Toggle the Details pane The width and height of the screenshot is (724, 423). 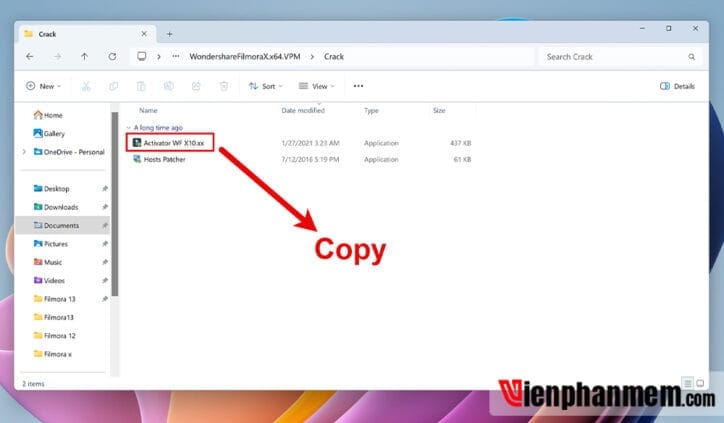click(x=677, y=86)
